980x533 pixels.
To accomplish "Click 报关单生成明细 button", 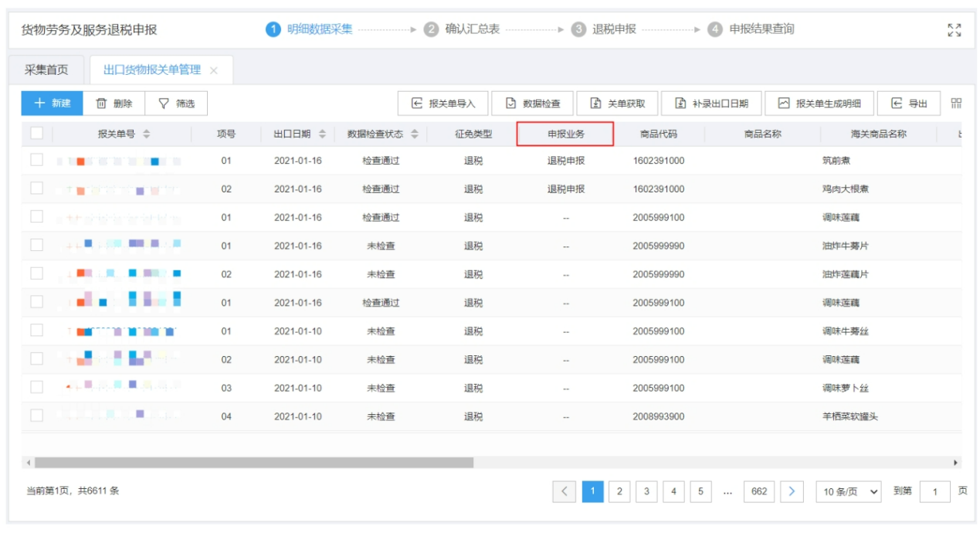I will click(x=819, y=104).
